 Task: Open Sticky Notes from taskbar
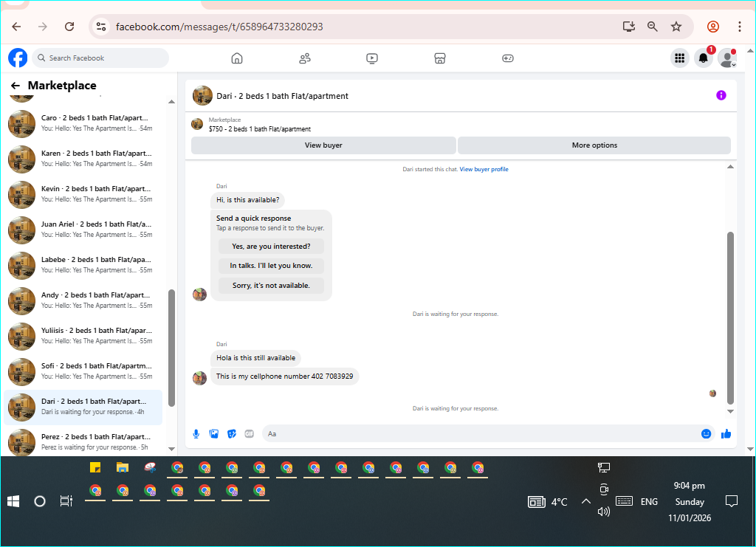point(95,467)
